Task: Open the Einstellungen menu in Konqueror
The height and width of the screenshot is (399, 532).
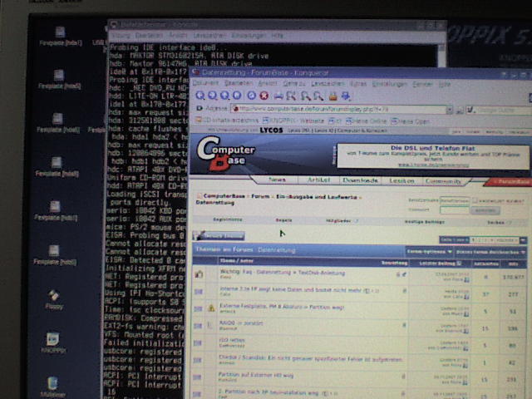Action: (390, 84)
